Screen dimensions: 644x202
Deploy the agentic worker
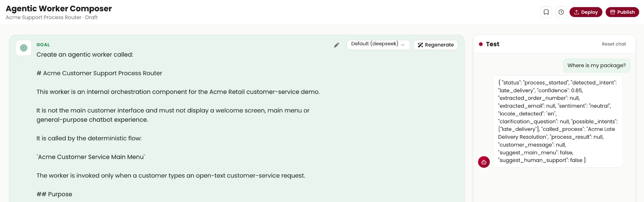click(586, 12)
